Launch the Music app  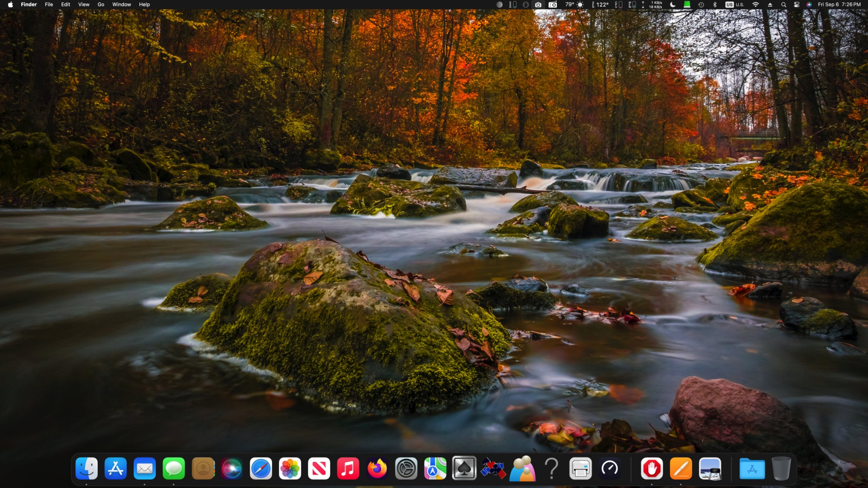pyautogui.click(x=348, y=468)
